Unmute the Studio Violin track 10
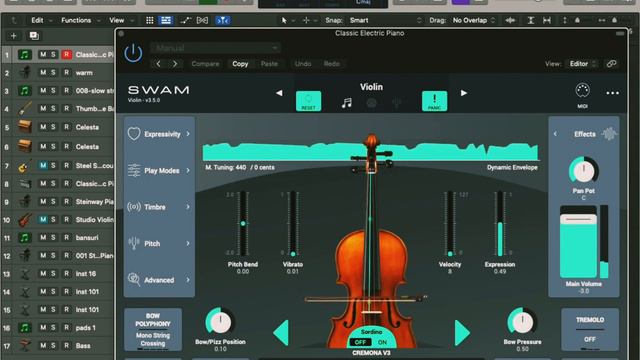 [43, 220]
